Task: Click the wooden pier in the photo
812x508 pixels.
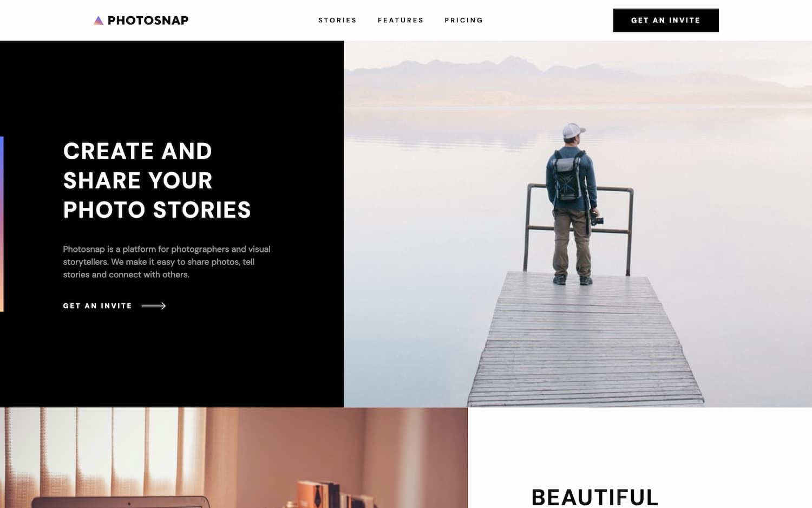Action: pos(586,340)
